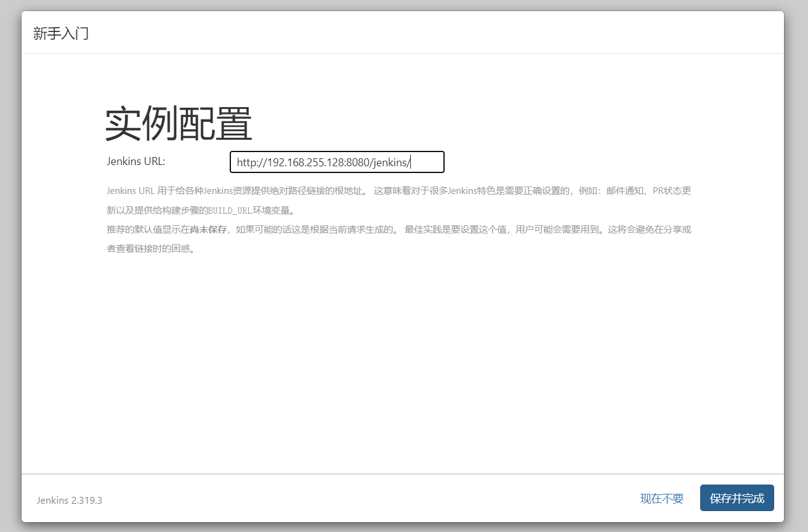Screen dimensions: 808x532
Task: Click the paragraph line starting with 推荐的默认值
Action: click(399, 230)
